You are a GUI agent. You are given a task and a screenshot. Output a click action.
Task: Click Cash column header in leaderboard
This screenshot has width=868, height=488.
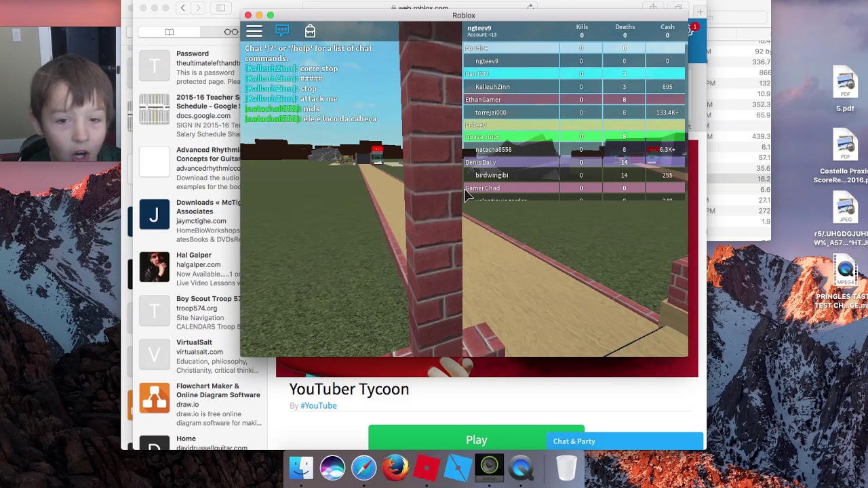(x=667, y=27)
